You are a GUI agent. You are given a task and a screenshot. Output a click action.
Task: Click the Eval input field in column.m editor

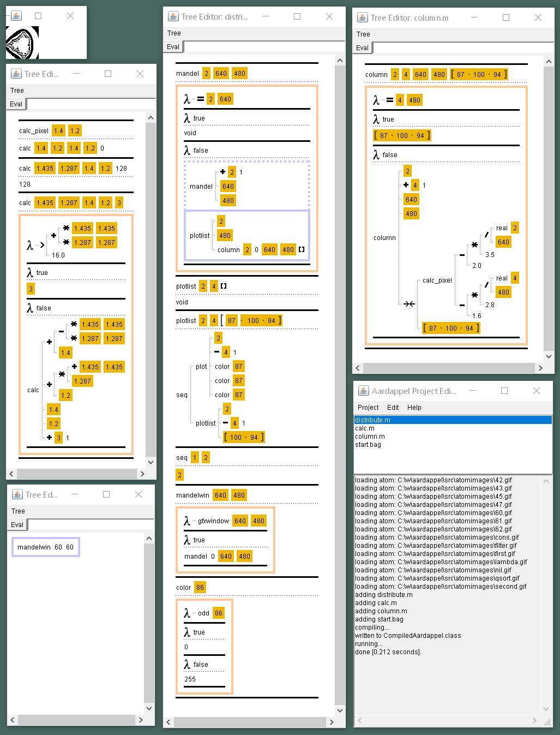tap(462, 48)
